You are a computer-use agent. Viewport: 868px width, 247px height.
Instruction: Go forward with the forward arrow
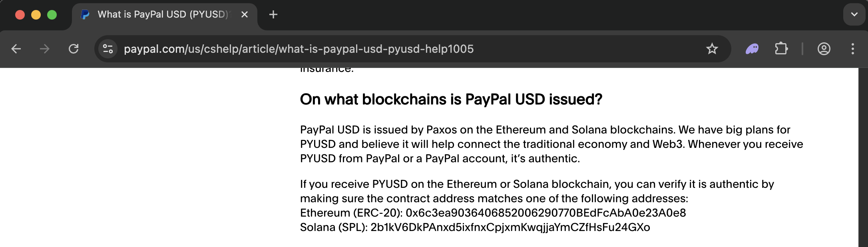tap(44, 49)
